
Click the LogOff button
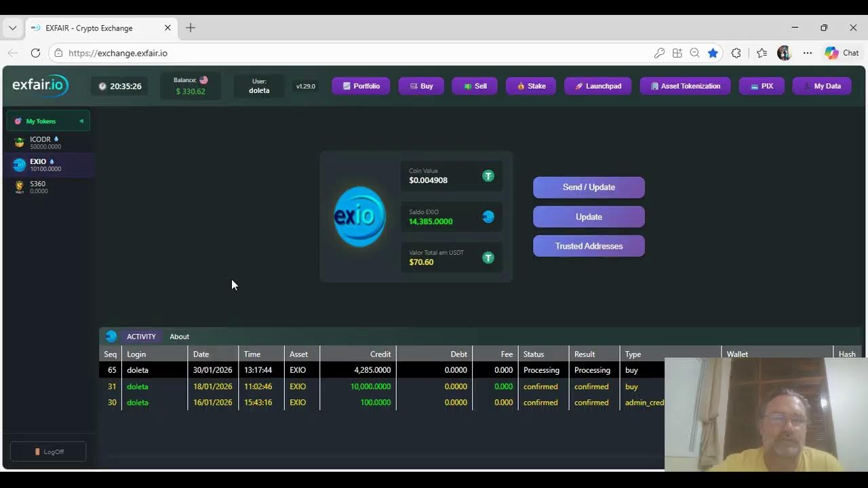[x=48, y=451]
